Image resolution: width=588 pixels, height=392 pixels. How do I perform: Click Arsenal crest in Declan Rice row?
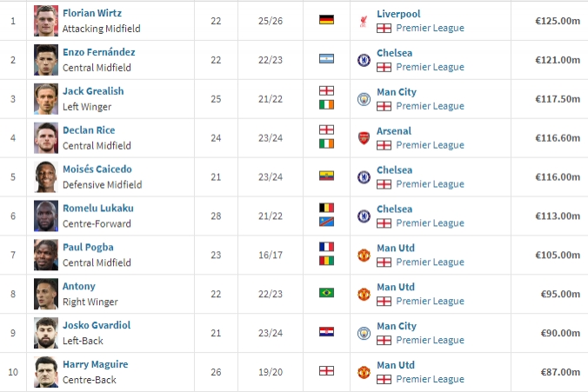[364, 138]
